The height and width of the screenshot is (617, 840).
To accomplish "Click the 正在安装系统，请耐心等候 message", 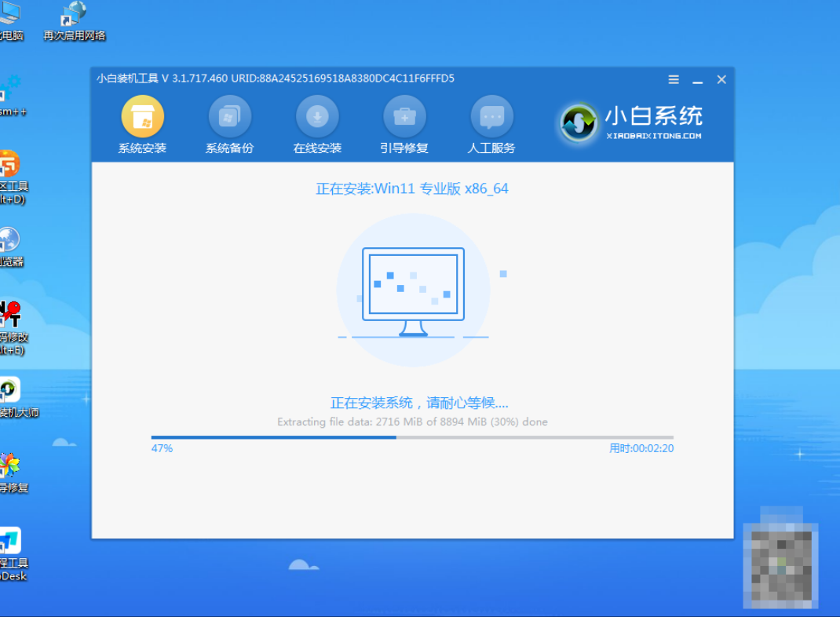I will tap(419, 403).
